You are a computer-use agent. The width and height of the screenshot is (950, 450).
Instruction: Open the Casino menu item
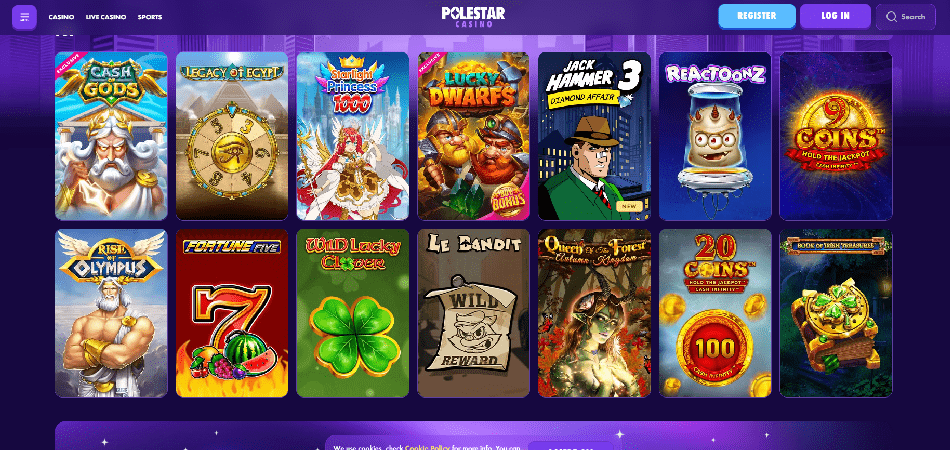click(x=61, y=17)
